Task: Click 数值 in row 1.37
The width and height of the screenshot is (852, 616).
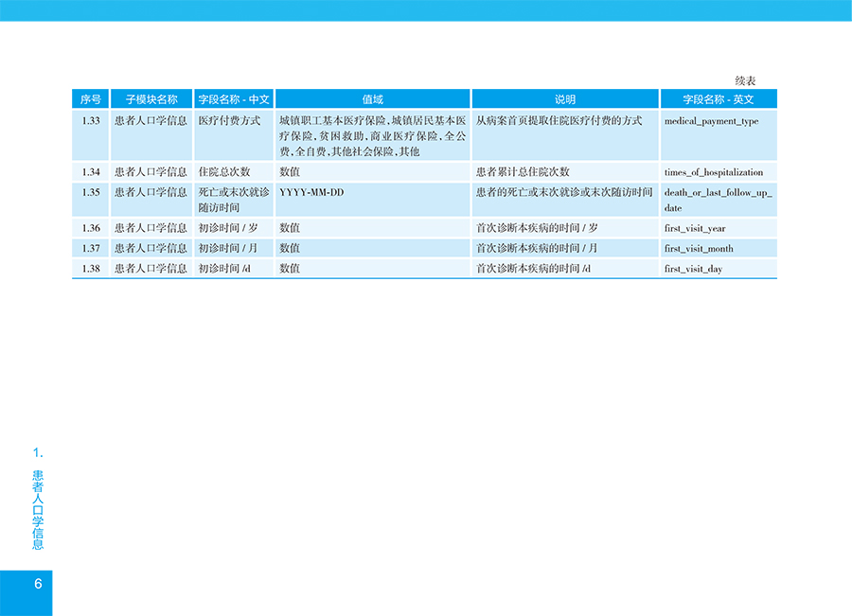Action: (290, 248)
